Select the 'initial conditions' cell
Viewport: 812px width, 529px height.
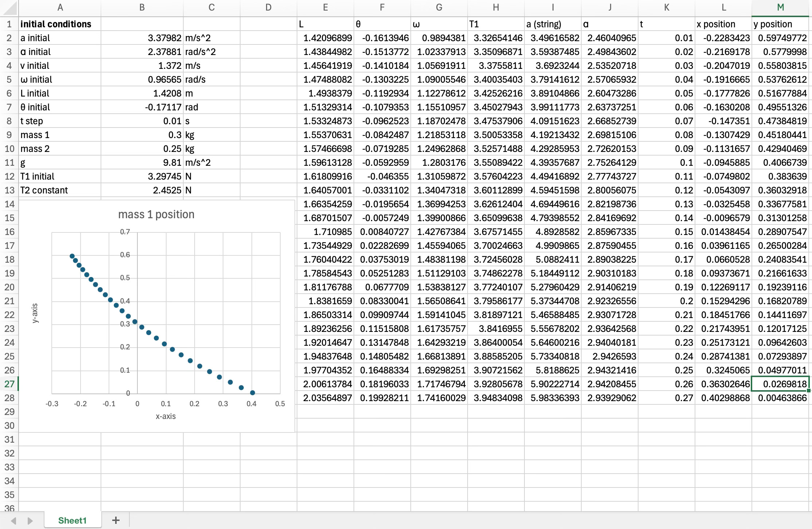pos(60,24)
